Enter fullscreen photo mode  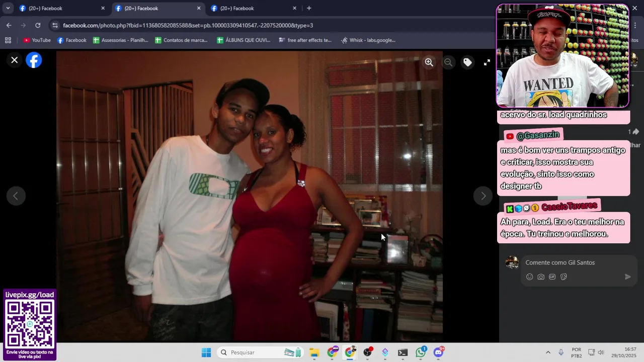point(487,62)
